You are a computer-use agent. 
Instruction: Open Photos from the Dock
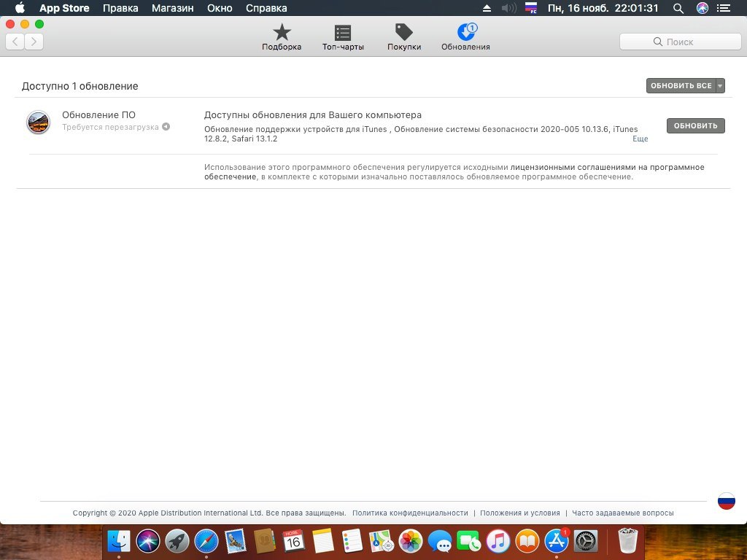point(410,541)
